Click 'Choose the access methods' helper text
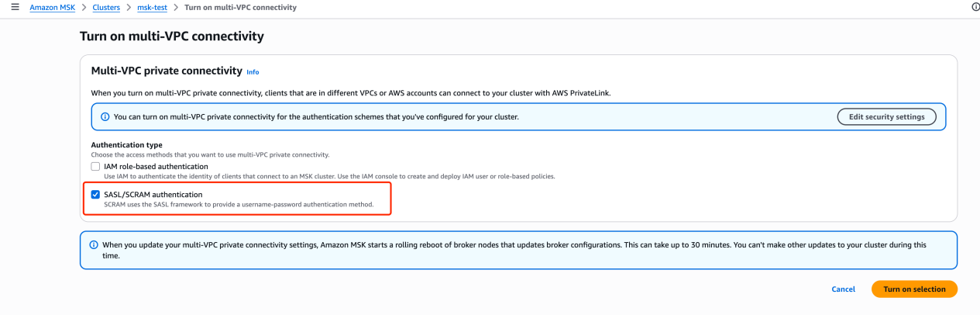This screenshot has width=980, height=315. (210, 154)
